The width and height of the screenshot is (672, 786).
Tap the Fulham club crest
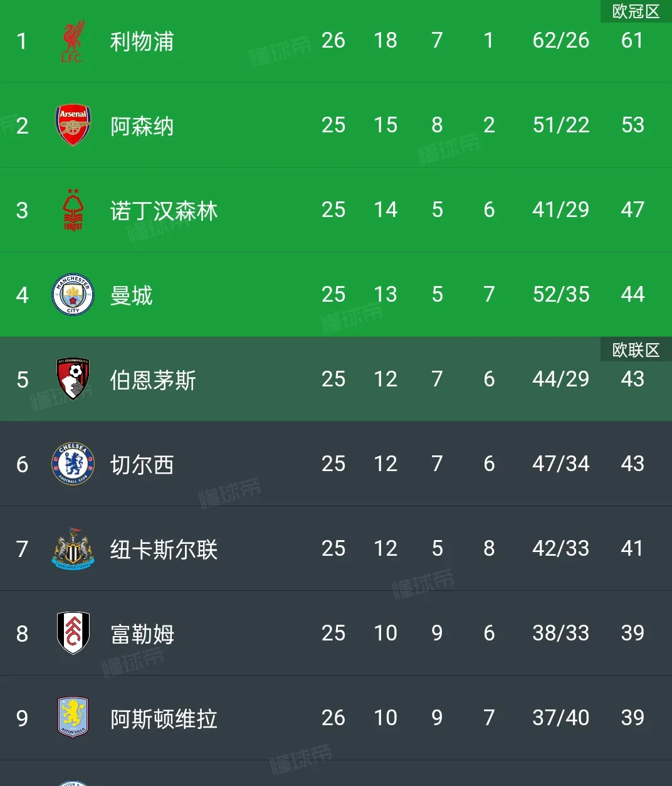tap(73, 634)
